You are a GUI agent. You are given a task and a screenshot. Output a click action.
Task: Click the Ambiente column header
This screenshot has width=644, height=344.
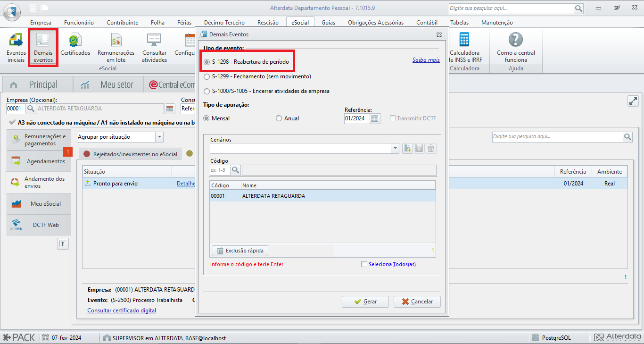(610, 172)
